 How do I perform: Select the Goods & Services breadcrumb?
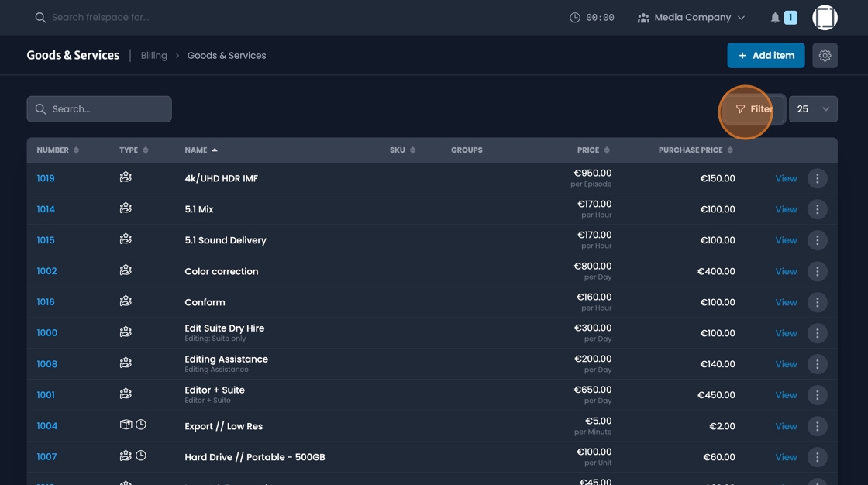[226, 55]
